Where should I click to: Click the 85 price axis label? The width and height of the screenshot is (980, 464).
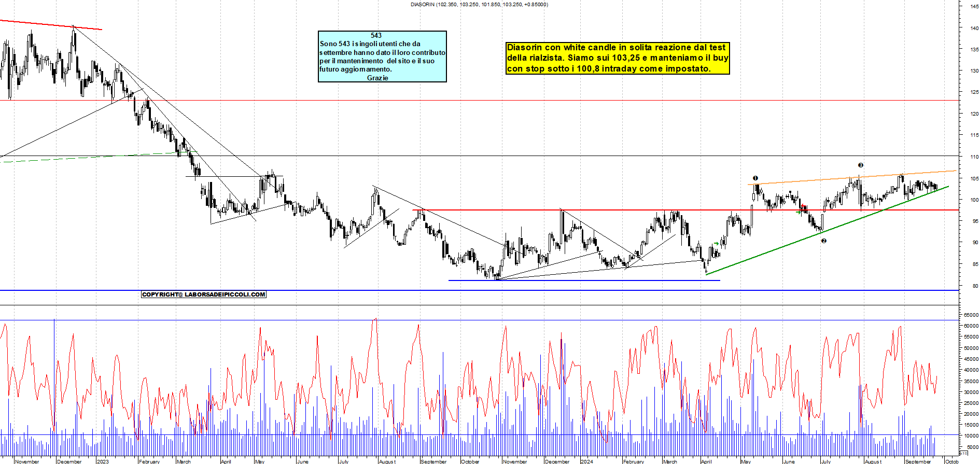[x=976, y=264]
